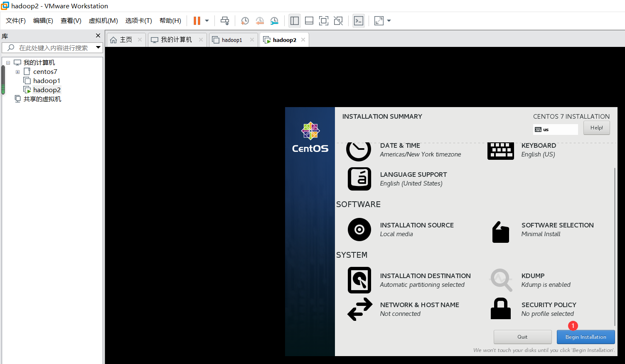Click the installer vertical scrollbar

click(615, 247)
